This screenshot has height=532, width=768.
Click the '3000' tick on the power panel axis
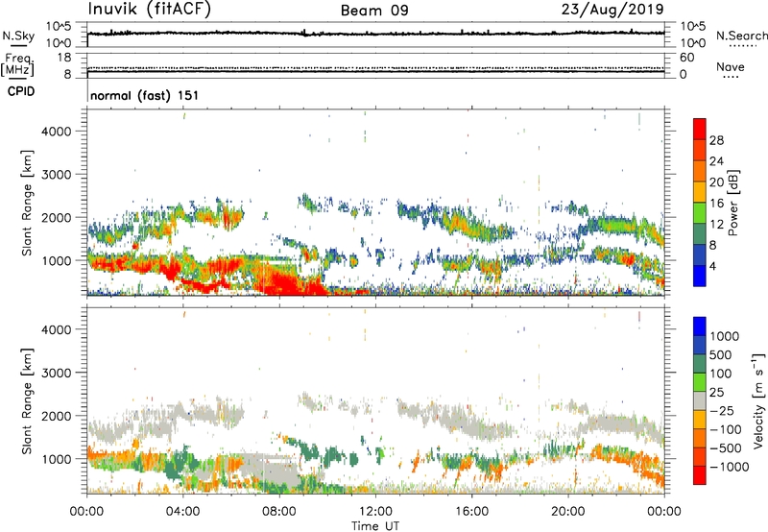point(56,175)
